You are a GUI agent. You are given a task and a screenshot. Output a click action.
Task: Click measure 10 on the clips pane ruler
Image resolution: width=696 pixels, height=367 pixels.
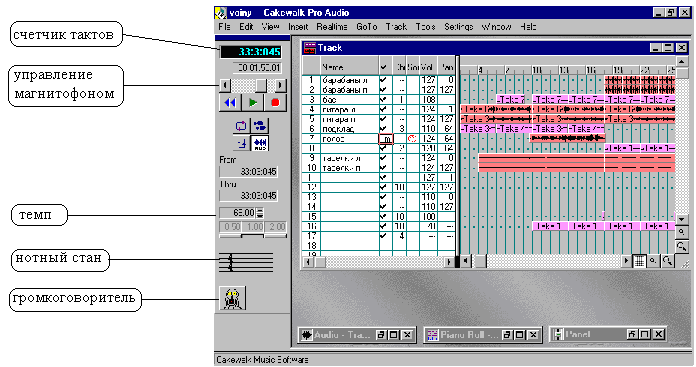pos(537,70)
